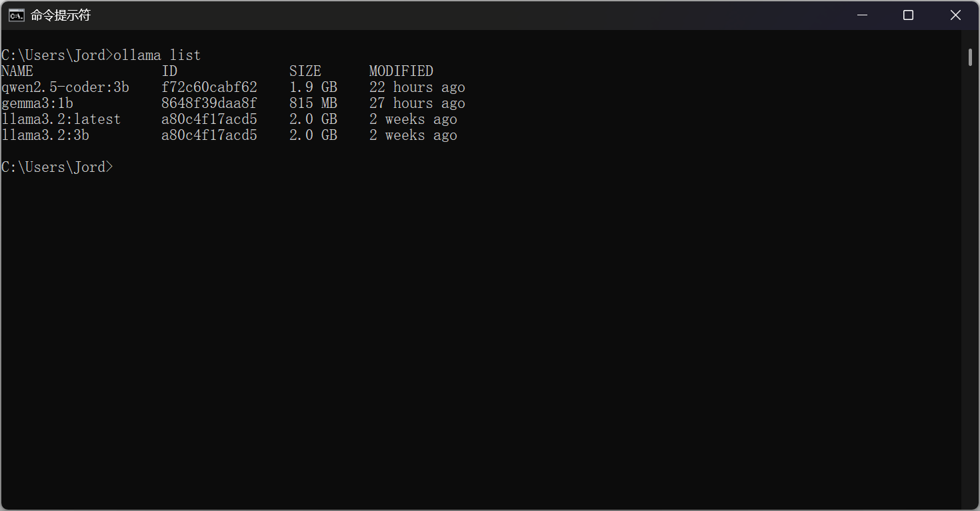Click the SIZE column header
Image resolution: width=980 pixels, height=511 pixels.
(x=305, y=71)
